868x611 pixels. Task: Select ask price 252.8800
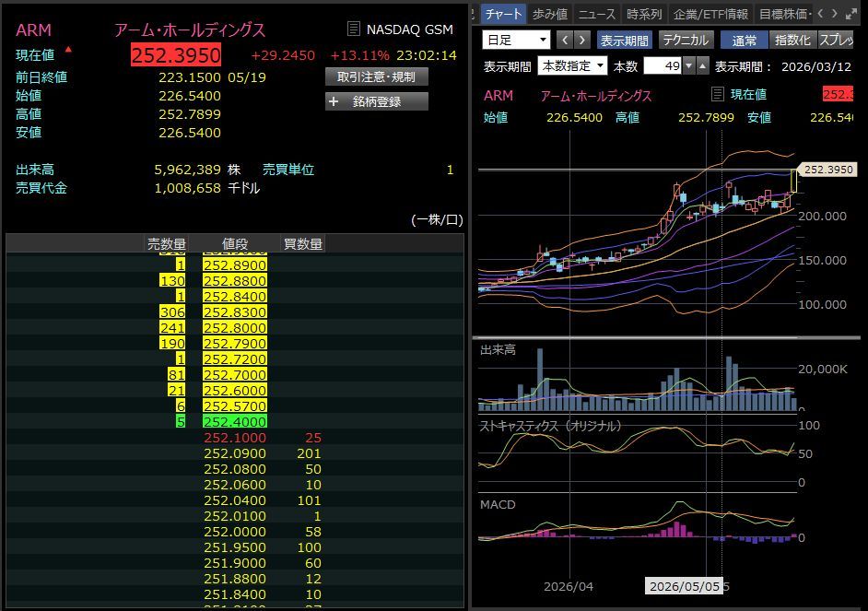click(x=235, y=280)
